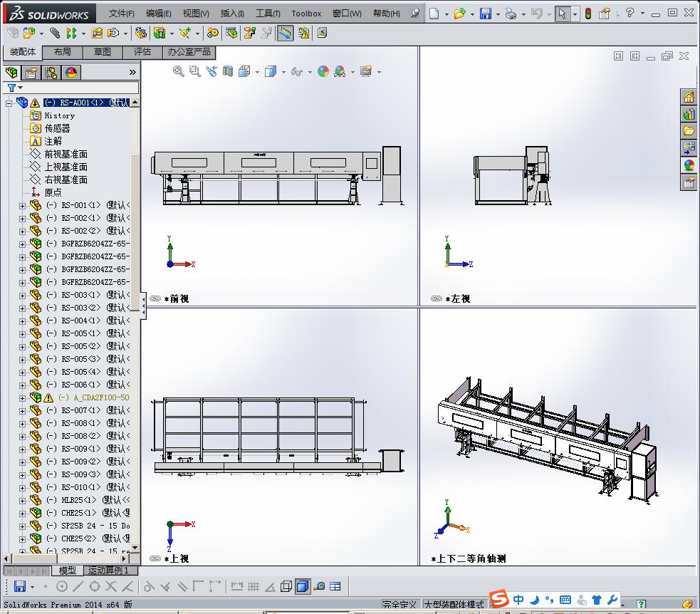Click the Edit Appearance color ball
Screen dimensions: 700x614
click(x=323, y=71)
